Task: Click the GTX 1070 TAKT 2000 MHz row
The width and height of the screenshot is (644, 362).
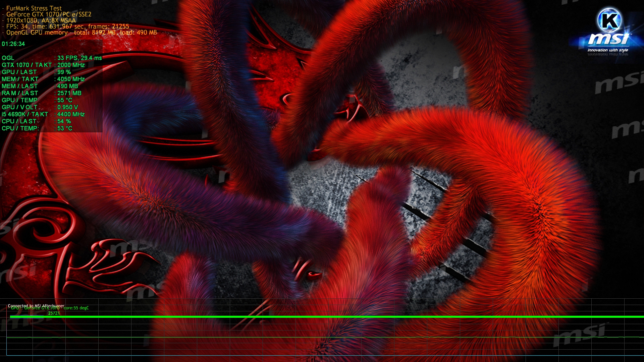Action: pyautogui.click(x=43, y=65)
